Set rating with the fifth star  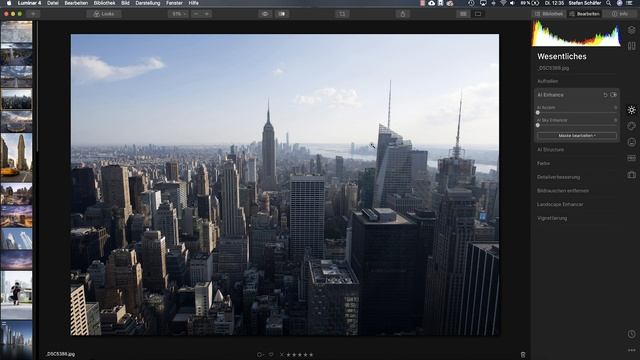coord(311,355)
